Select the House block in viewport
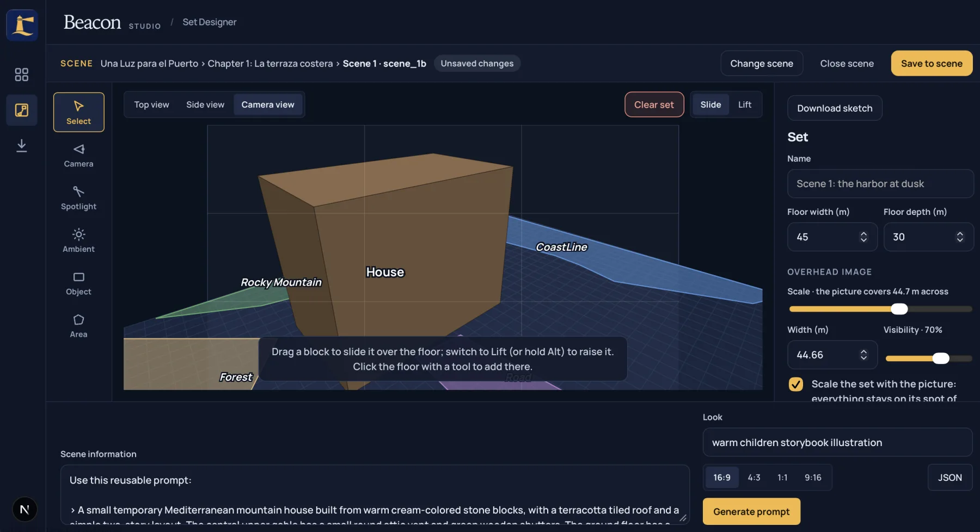This screenshot has height=532, width=980. coord(385,272)
